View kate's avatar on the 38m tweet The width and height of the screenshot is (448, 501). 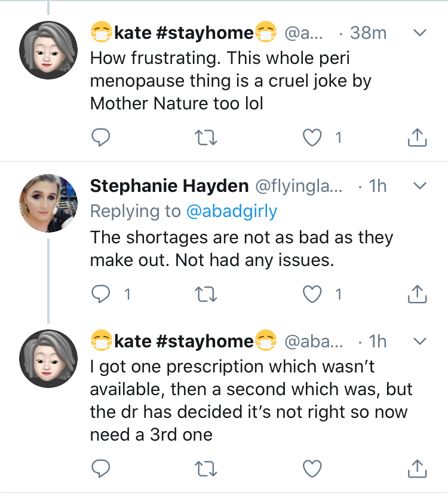[48, 50]
